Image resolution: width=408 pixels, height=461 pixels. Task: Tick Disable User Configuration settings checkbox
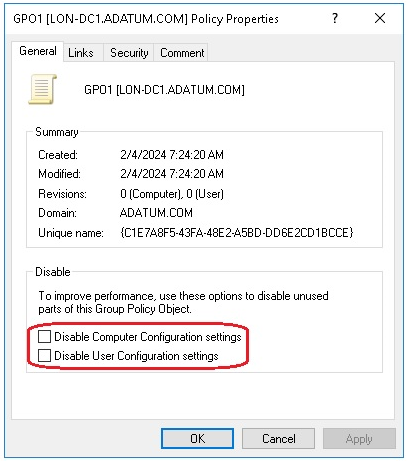[44, 356]
